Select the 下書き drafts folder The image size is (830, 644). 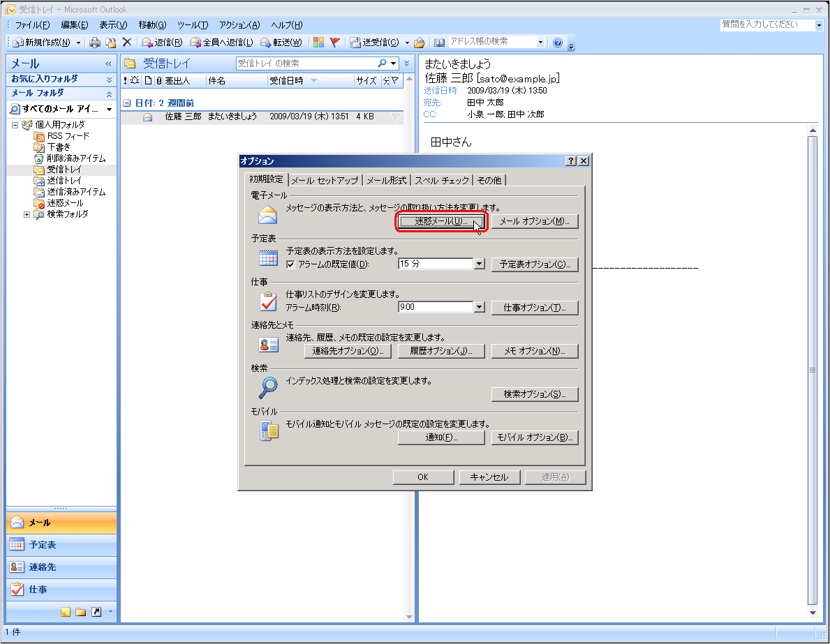click(x=52, y=147)
